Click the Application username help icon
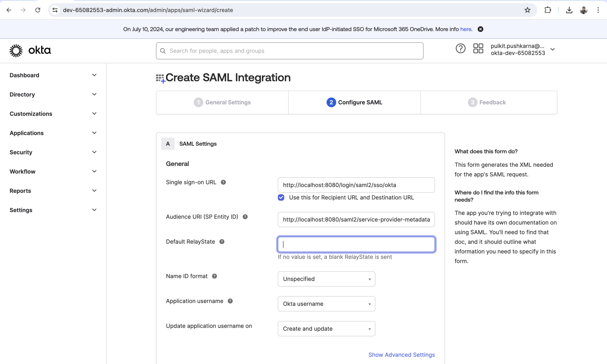This screenshot has width=607, height=364. [230, 301]
